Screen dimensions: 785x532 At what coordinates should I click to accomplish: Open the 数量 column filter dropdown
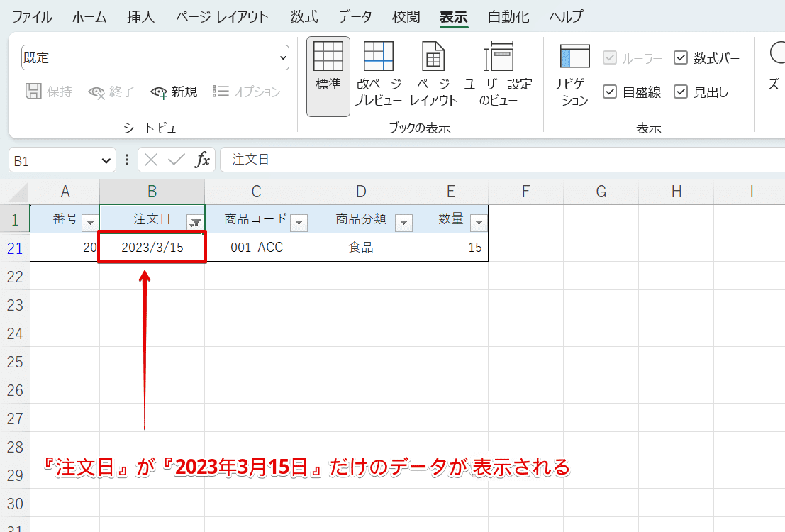click(x=479, y=223)
